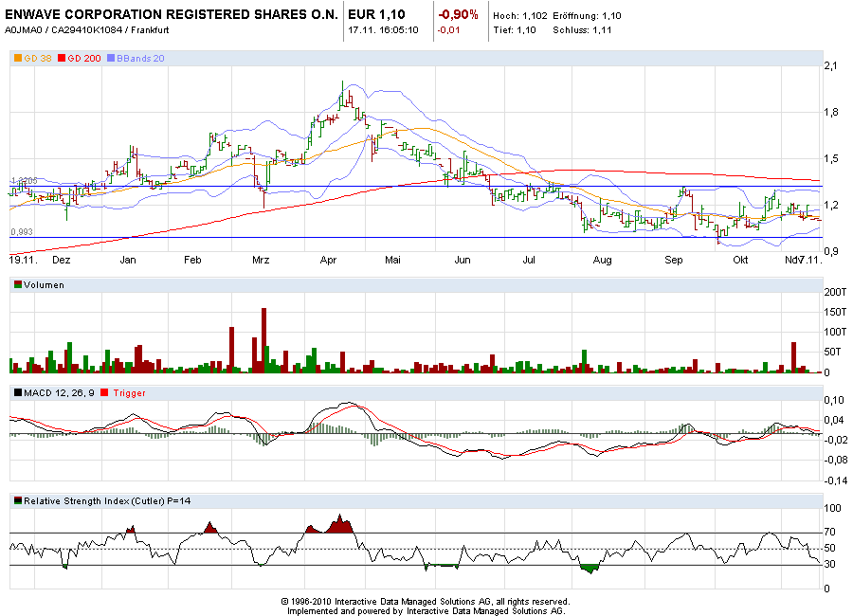Click the 1,2205 resistance level label
This screenshot has width=853, height=616.
[x=25, y=181]
